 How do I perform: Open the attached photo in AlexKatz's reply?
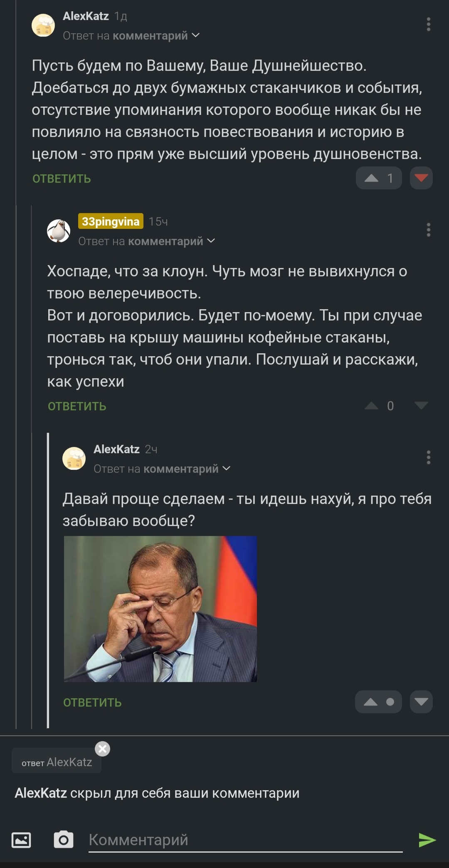click(160, 609)
